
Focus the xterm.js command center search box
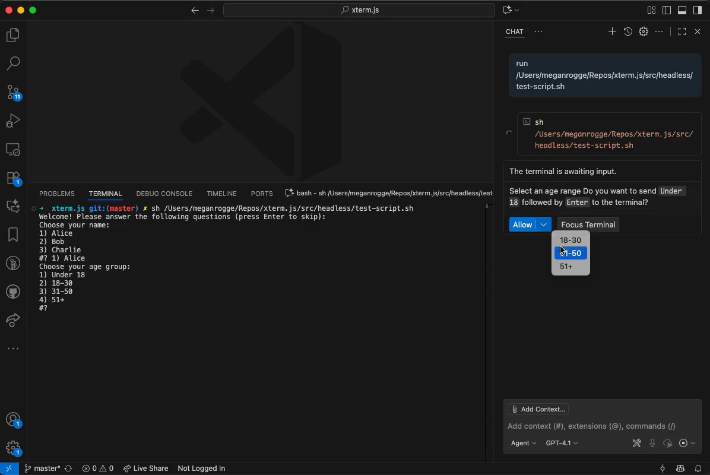coord(359,10)
